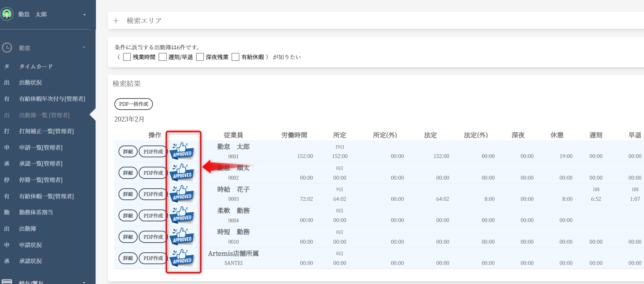
Task: Click PDF作成 for employee 0010
Action: coord(153,237)
